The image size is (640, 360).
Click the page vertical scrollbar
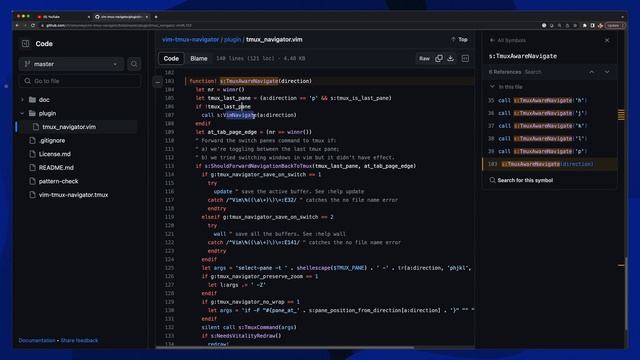pos(626,294)
